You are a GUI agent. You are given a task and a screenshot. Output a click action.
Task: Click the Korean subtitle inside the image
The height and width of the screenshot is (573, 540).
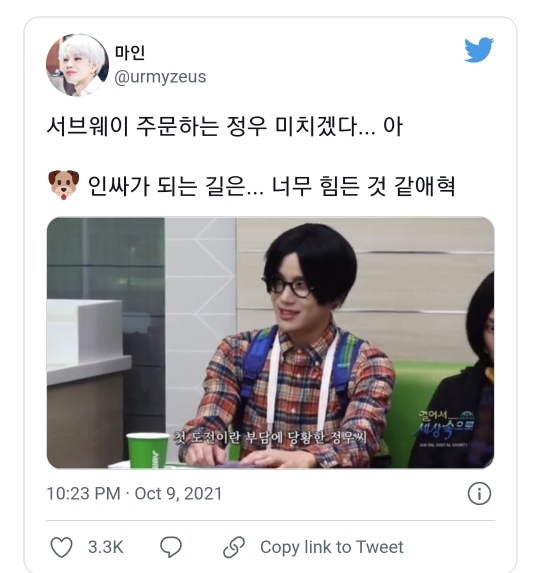(270, 437)
